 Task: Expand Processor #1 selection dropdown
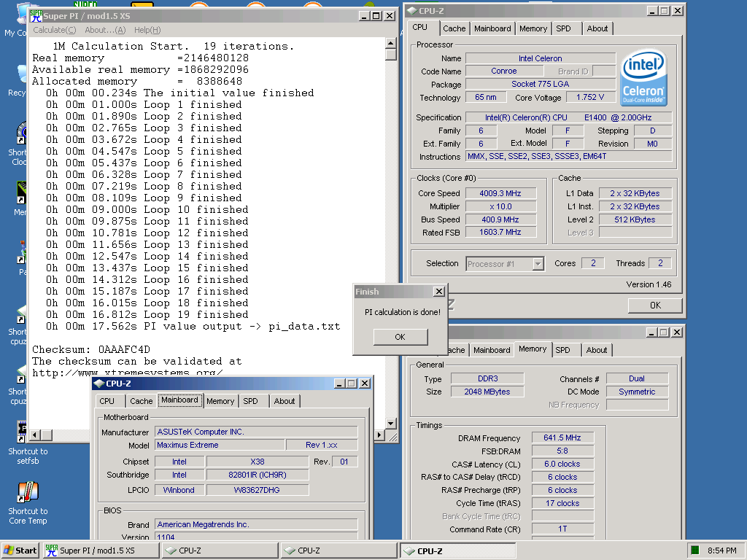[x=538, y=264]
